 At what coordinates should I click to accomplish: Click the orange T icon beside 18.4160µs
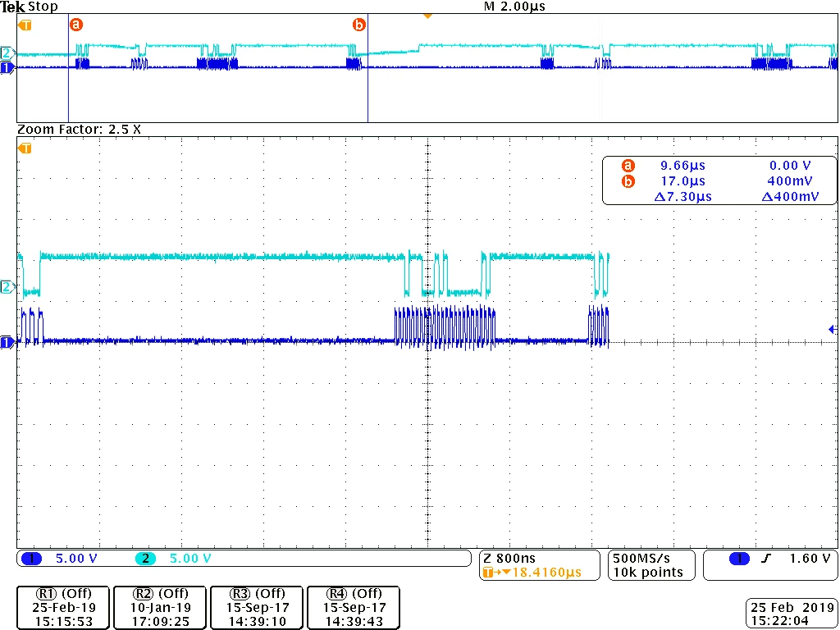pos(489,573)
